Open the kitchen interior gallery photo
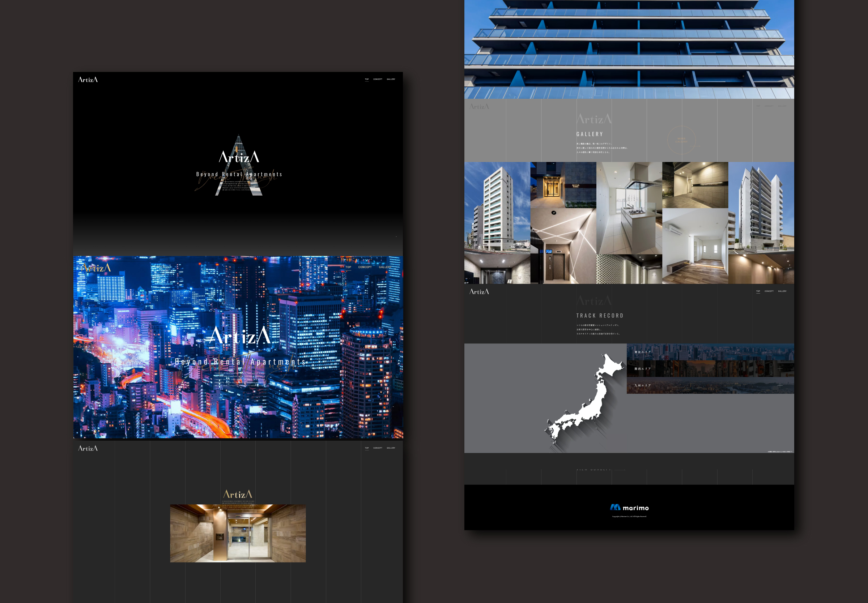The width and height of the screenshot is (868, 603). pos(629,208)
